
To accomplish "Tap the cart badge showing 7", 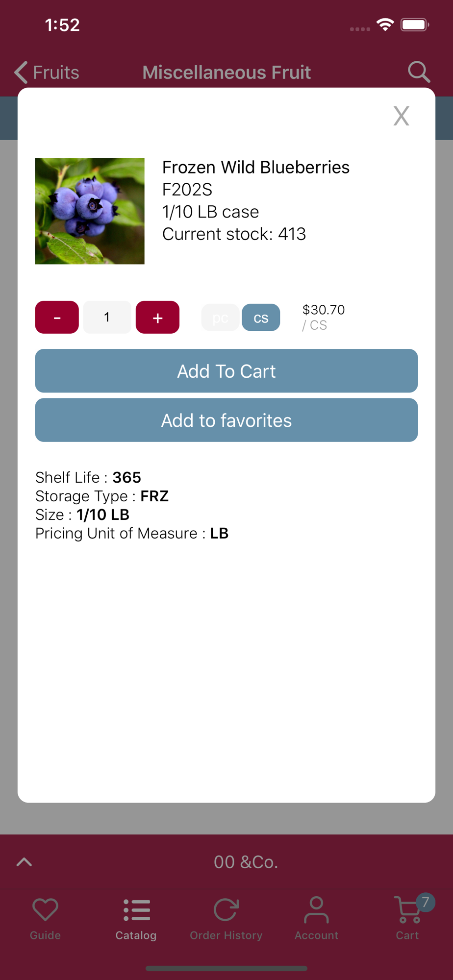I will pyautogui.click(x=425, y=902).
